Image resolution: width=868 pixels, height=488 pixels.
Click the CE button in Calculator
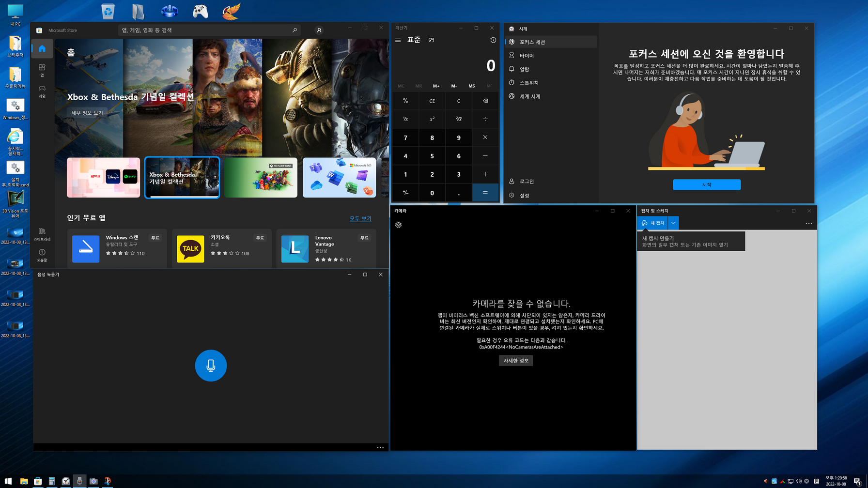pyautogui.click(x=432, y=101)
